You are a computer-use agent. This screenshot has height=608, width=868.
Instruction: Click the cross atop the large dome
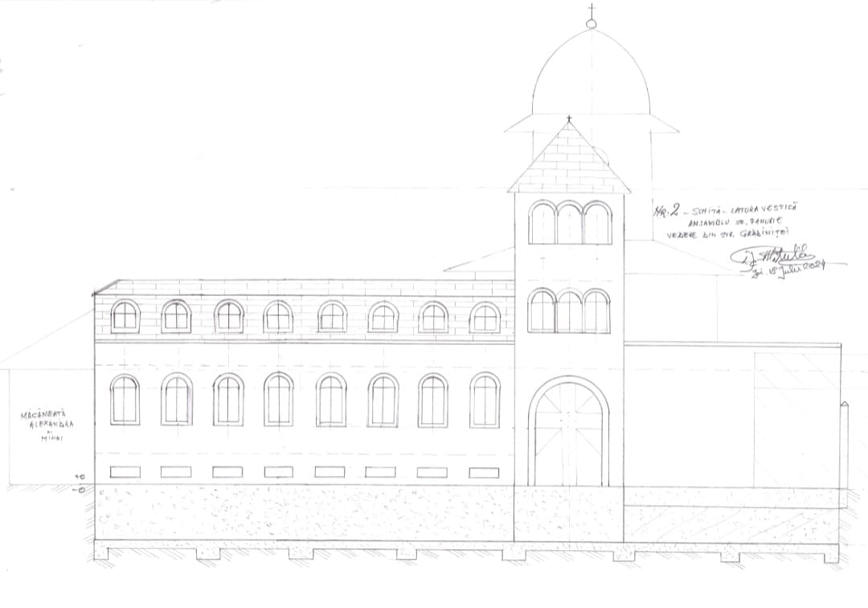click(592, 11)
